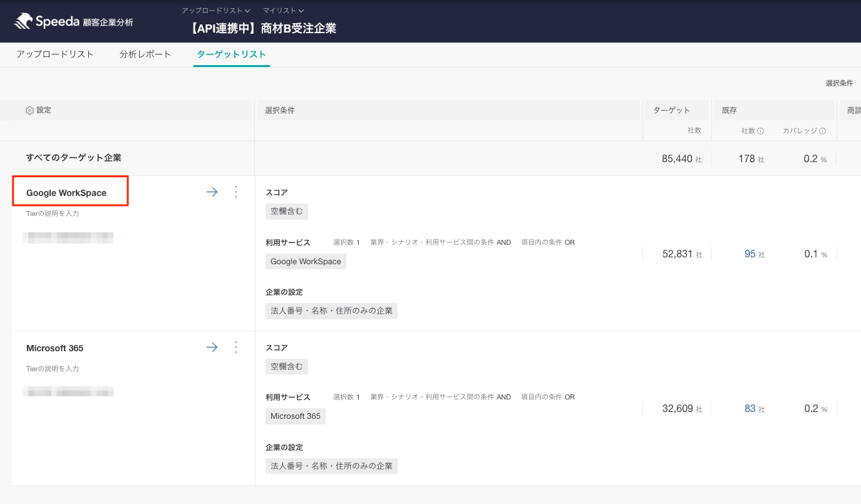Viewport: 861px width, 504px height.
Task: Open the settings gear icon
Action: [29, 110]
